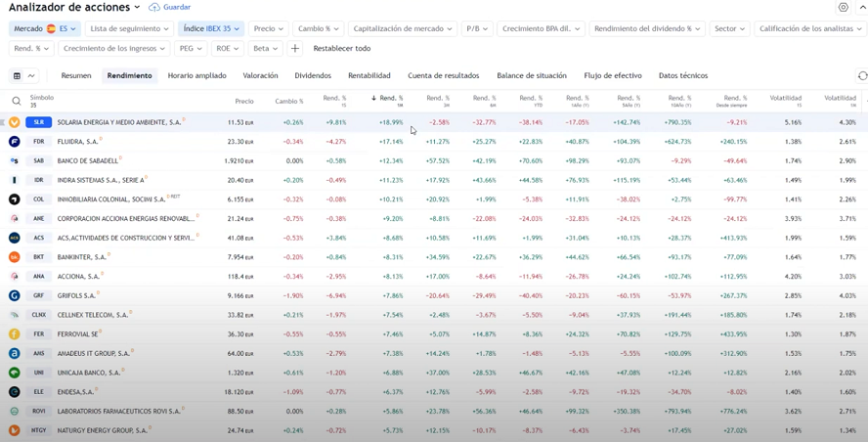Open the Valoración tab

260,75
